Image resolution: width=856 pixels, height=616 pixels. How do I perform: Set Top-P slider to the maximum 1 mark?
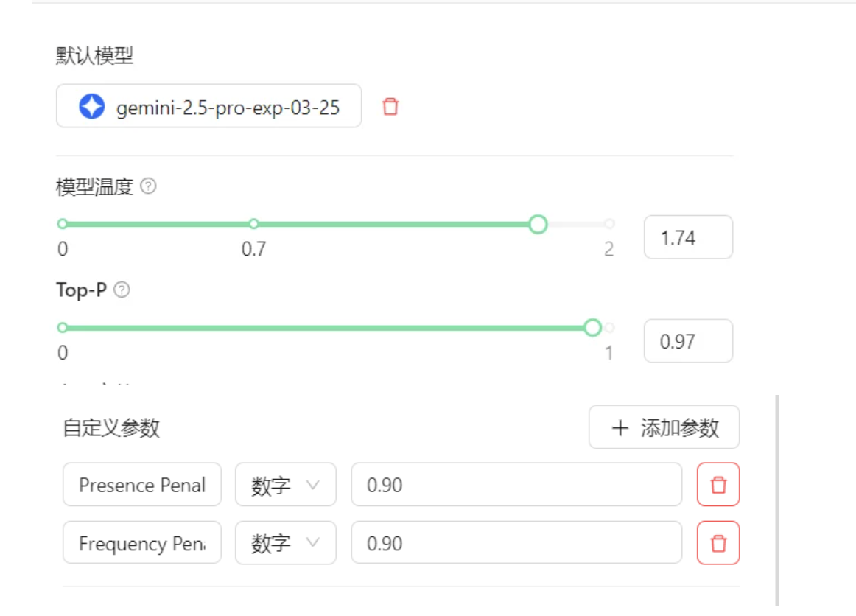pos(609,328)
